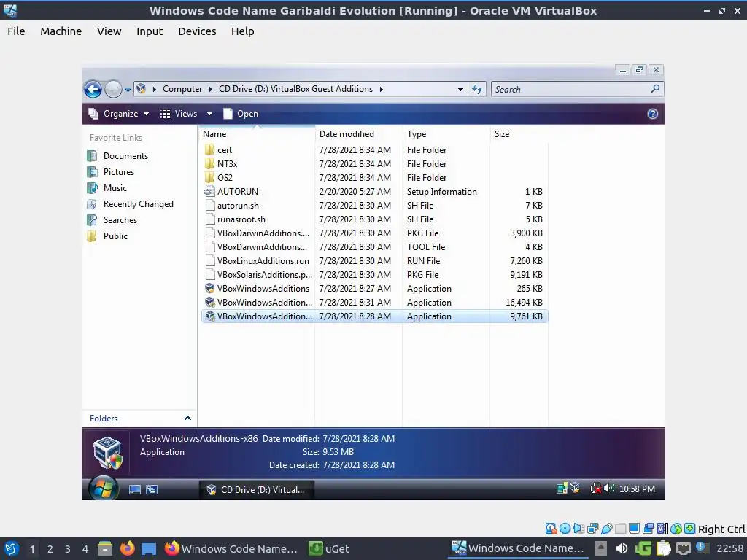Expand the arrow after Computer in address bar
747x560 pixels.
[210, 89]
